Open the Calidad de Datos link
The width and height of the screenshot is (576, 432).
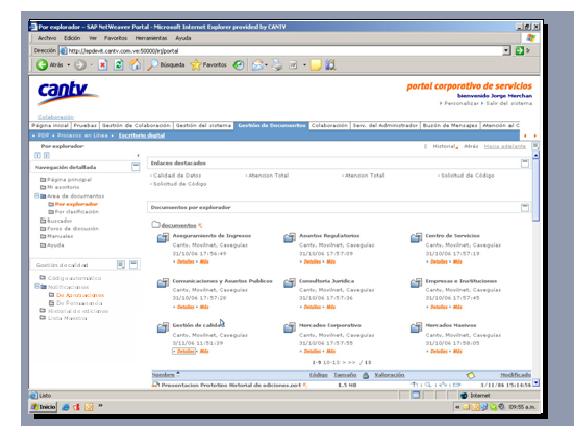coord(177,176)
